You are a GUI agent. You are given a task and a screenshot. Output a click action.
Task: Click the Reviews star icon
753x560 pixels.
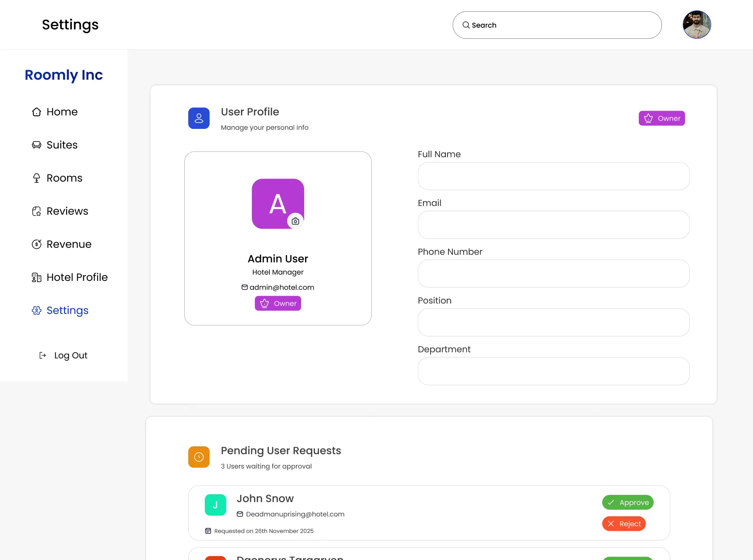point(37,211)
